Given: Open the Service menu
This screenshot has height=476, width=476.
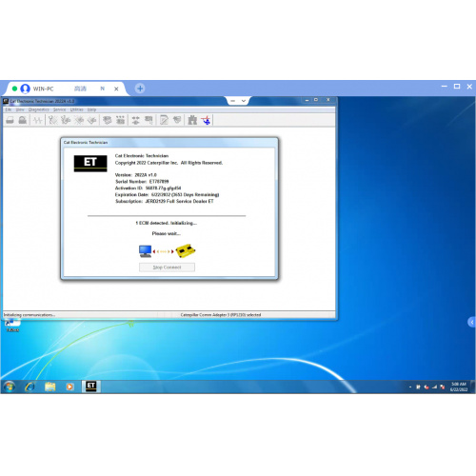Looking at the screenshot, I should point(59,109).
